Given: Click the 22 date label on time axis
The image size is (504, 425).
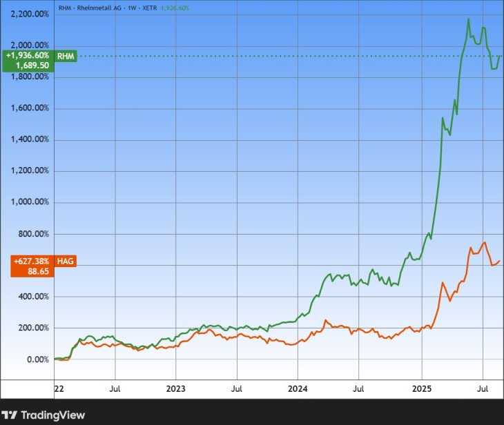Looking at the screenshot, I should pyautogui.click(x=59, y=389).
